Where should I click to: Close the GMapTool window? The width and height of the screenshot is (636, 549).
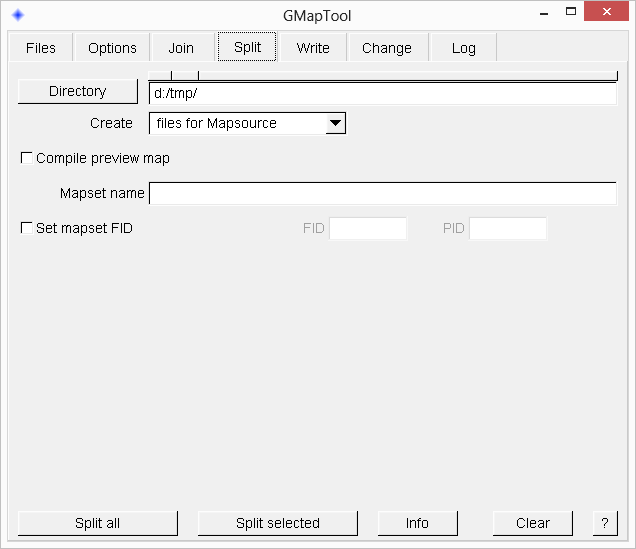(606, 11)
